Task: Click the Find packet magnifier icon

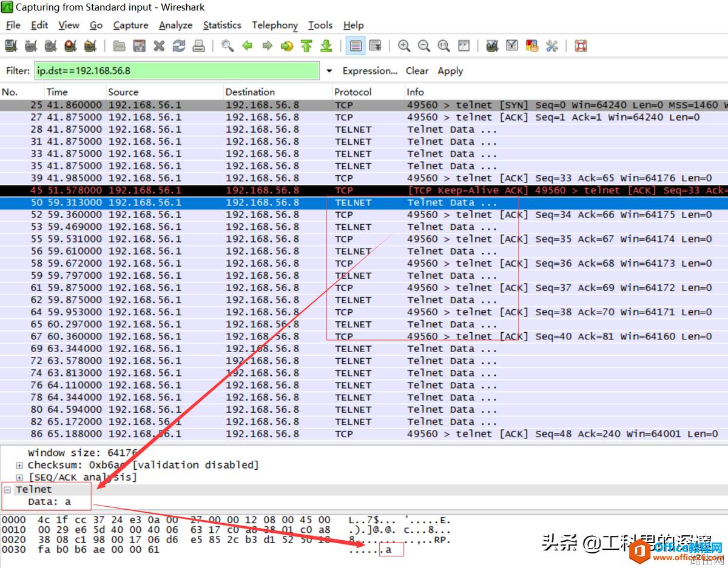Action: pyautogui.click(x=227, y=46)
